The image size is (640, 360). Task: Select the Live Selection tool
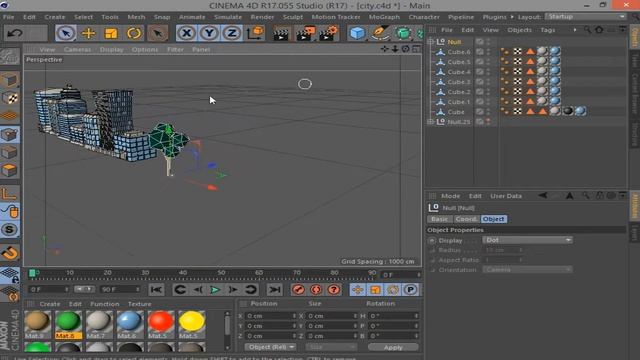(66, 33)
